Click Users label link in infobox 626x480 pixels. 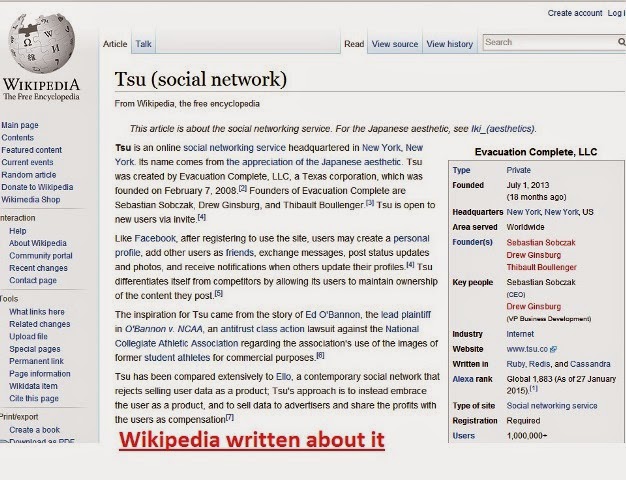coord(464,436)
